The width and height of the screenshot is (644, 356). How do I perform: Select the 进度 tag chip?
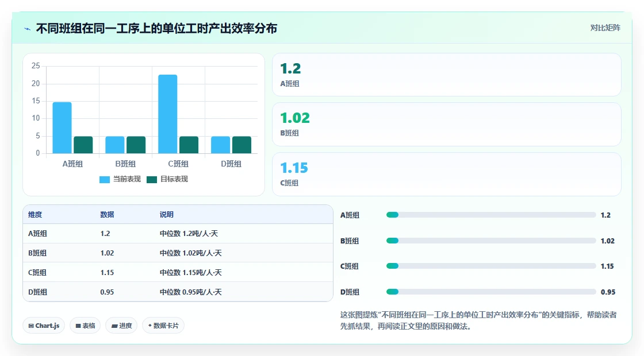pyautogui.click(x=121, y=326)
